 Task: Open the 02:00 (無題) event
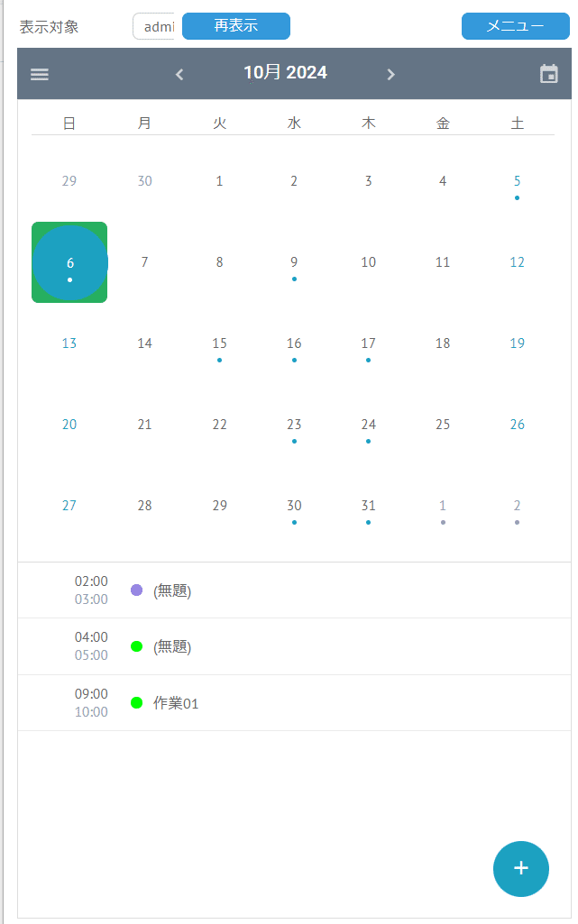click(x=294, y=590)
